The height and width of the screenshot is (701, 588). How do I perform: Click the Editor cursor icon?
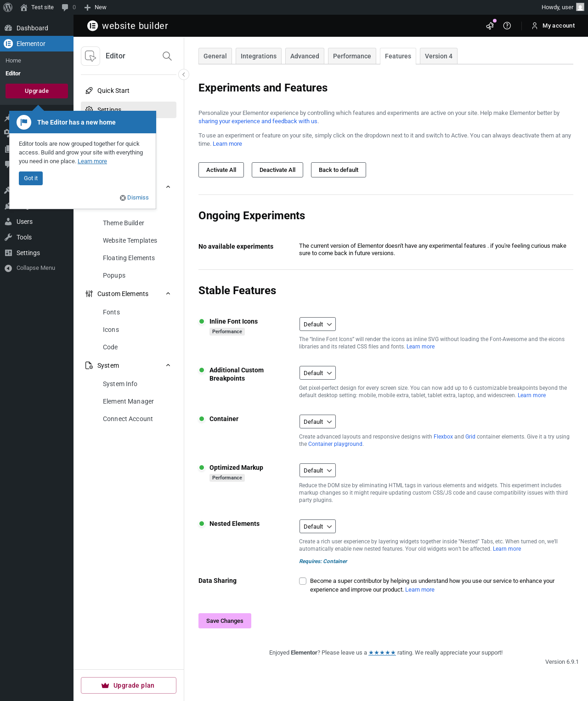point(90,56)
